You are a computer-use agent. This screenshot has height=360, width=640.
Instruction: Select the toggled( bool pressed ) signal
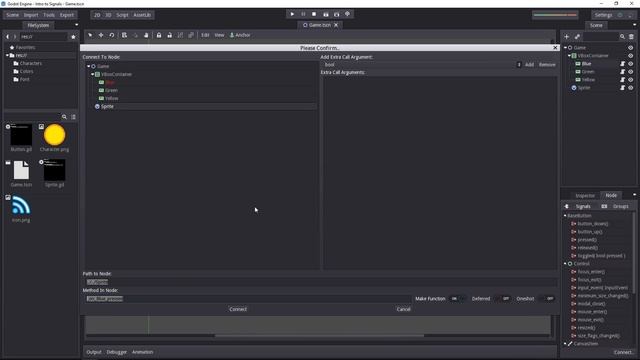click(x=601, y=256)
